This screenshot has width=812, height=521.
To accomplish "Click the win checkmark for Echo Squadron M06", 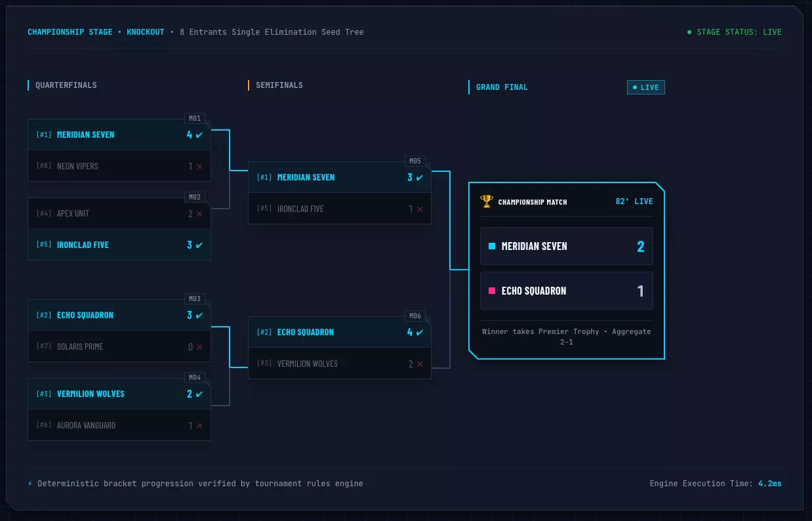I will tap(420, 332).
